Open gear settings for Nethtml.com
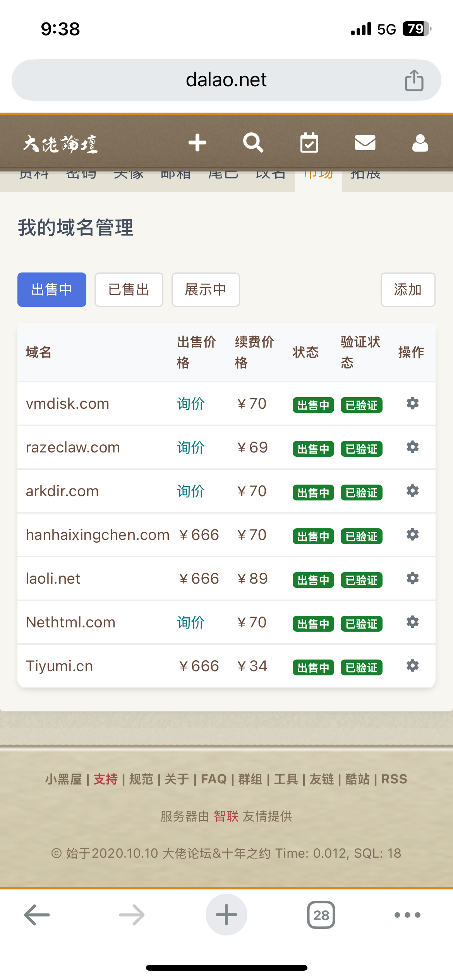Screen dimensions: 453x980 click(x=413, y=622)
